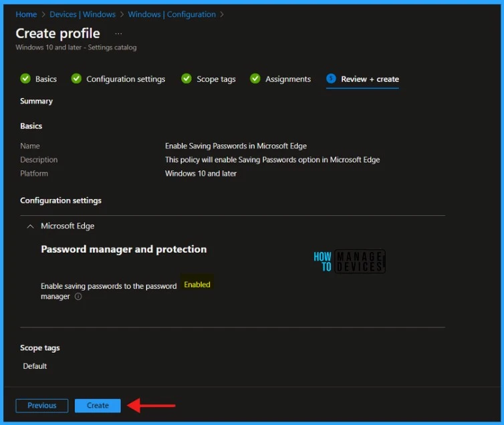Click the 'Microsoft Edge' section title

tap(68, 226)
